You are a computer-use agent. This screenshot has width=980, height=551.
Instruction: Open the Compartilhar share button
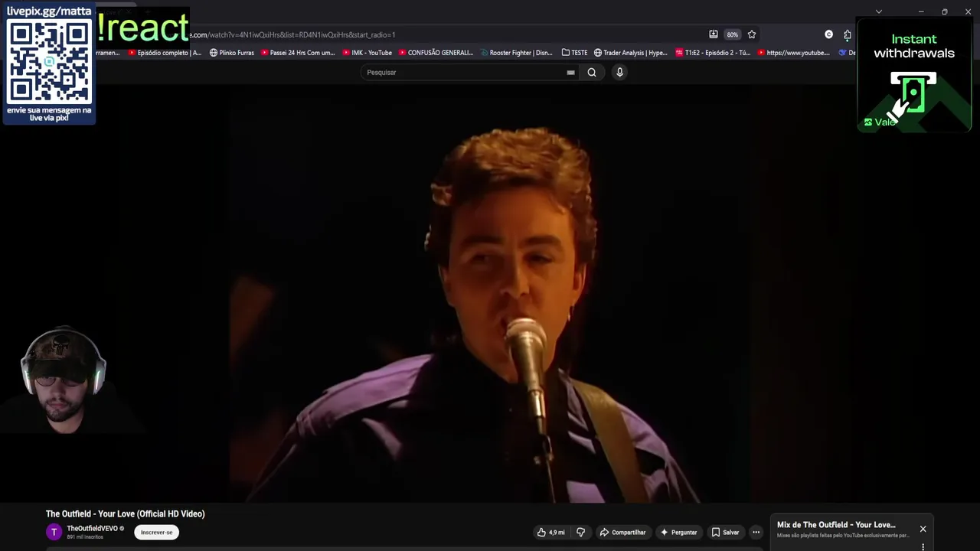point(622,532)
